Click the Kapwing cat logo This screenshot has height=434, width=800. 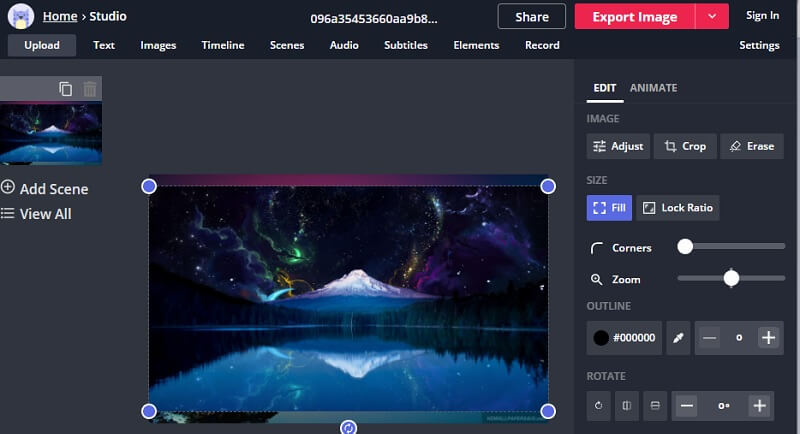[x=20, y=16]
